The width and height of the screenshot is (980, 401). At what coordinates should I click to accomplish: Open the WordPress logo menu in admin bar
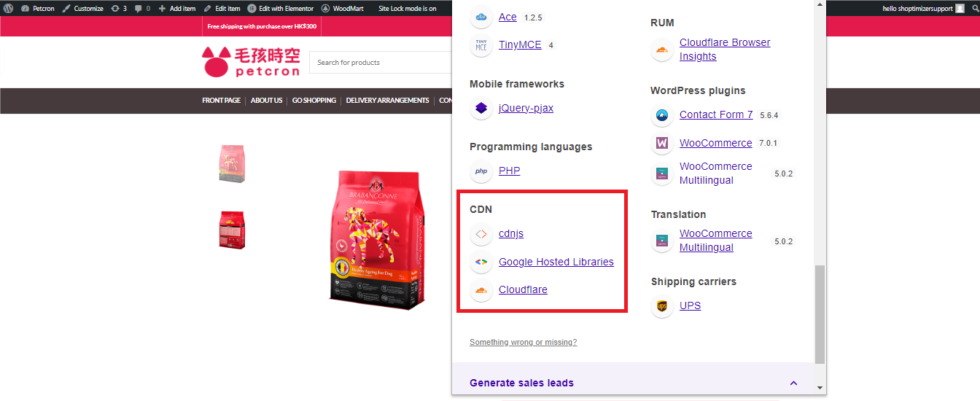9,8
